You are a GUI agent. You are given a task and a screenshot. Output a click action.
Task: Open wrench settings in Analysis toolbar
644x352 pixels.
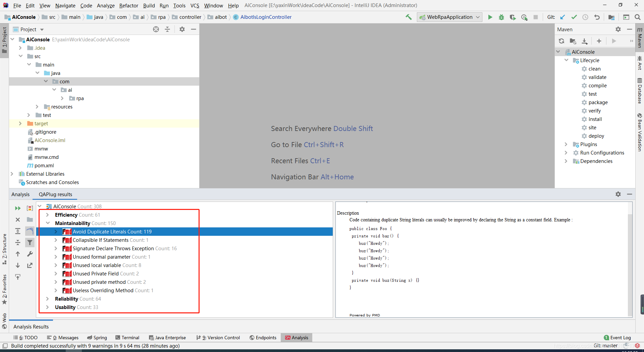pos(30,254)
